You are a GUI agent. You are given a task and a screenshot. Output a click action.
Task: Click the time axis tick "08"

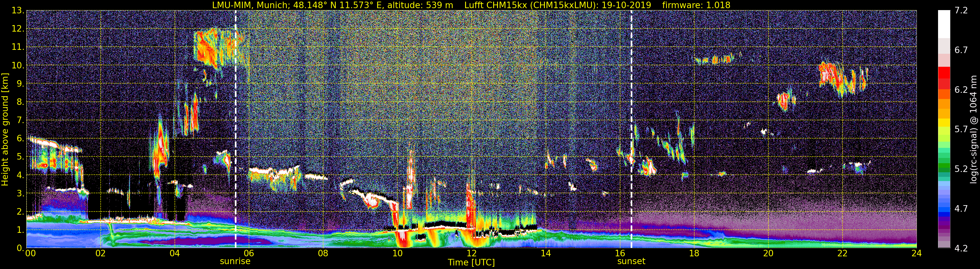pos(323,253)
